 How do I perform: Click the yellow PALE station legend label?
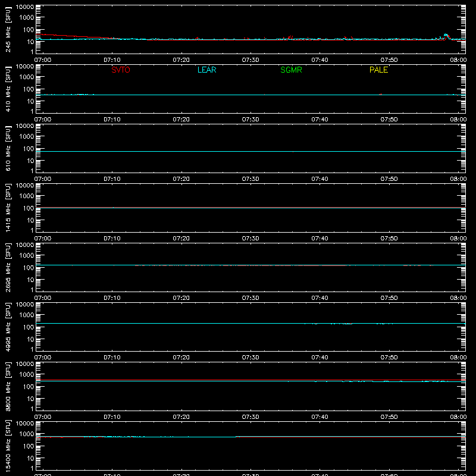(378, 70)
